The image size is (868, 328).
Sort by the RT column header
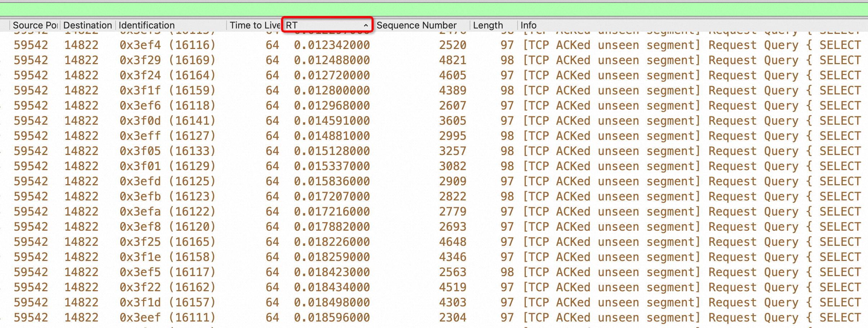tap(327, 25)
